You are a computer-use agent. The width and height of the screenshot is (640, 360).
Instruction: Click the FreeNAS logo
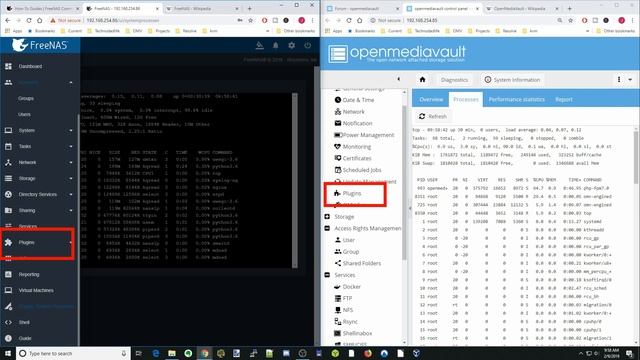pyautogui.click(x=40, y=45)
